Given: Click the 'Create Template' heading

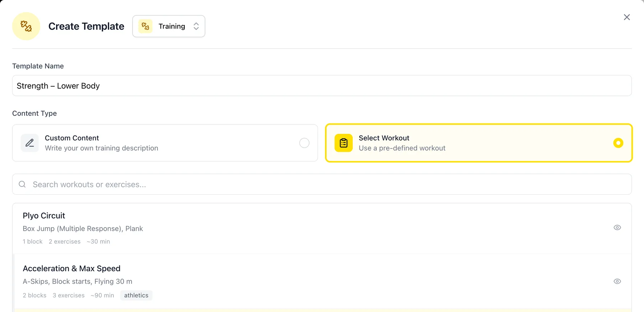Looking at the screenshot, I should 86,26.
